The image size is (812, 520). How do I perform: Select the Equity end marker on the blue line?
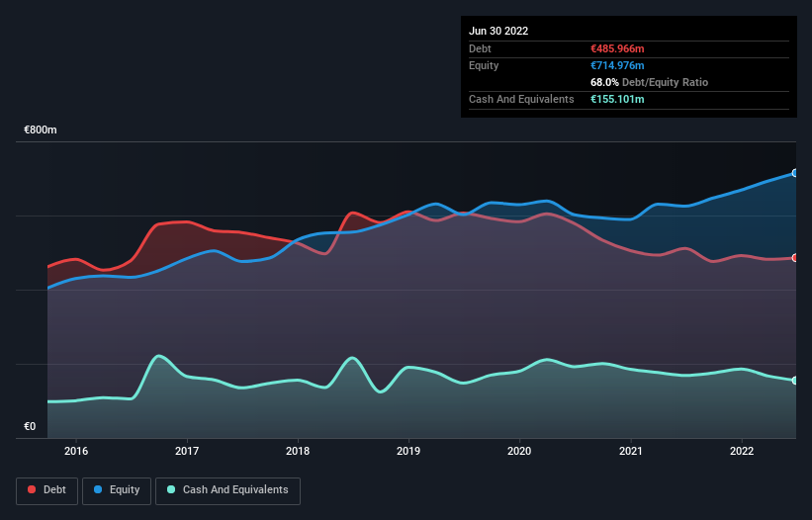tap(795, 173)
